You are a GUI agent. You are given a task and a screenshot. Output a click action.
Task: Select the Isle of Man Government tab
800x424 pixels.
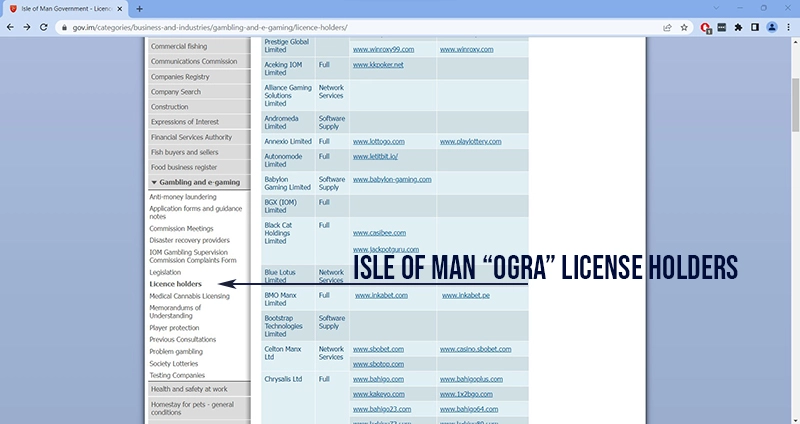point(66,9)
